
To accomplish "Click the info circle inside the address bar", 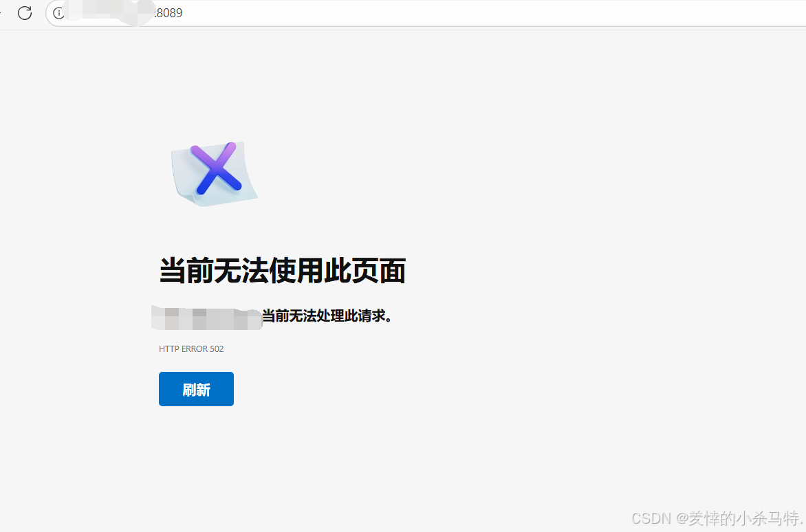I will (x=58, y=12).
